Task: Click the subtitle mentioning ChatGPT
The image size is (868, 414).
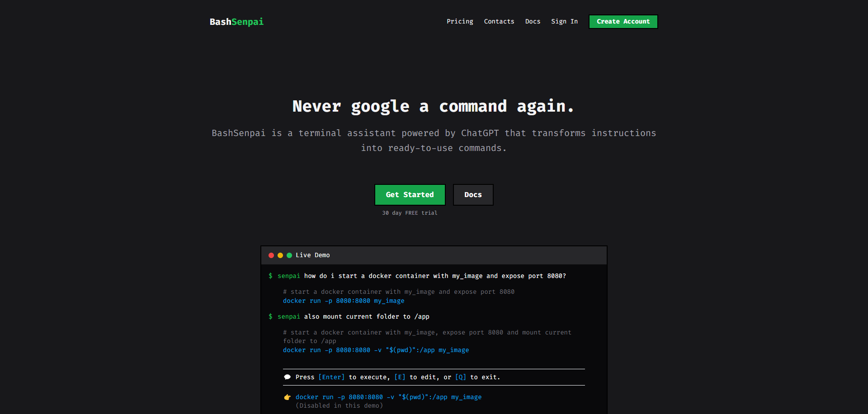Action: pos(434,141)
